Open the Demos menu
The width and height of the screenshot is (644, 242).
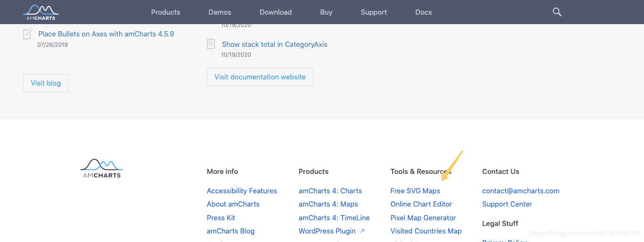tap(220, 12)
